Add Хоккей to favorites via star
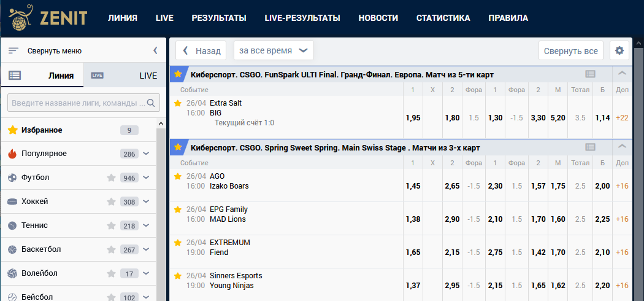 pos(111,201)
